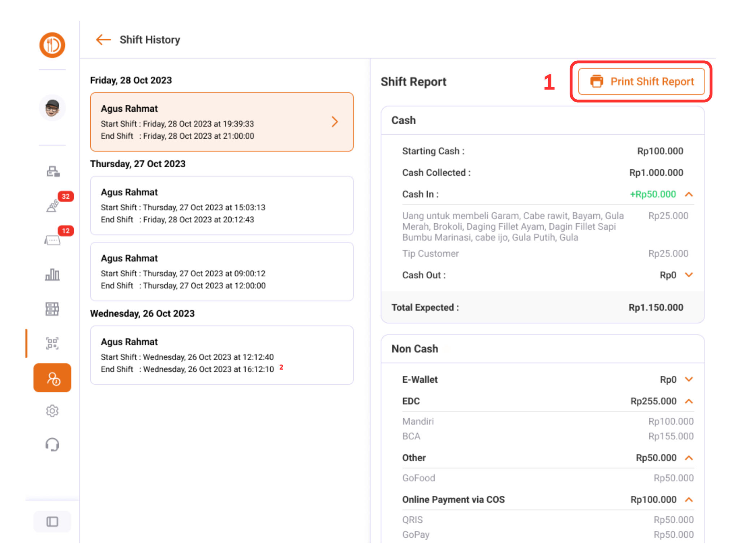Collapse the EDC breakdown chevron

689,401
